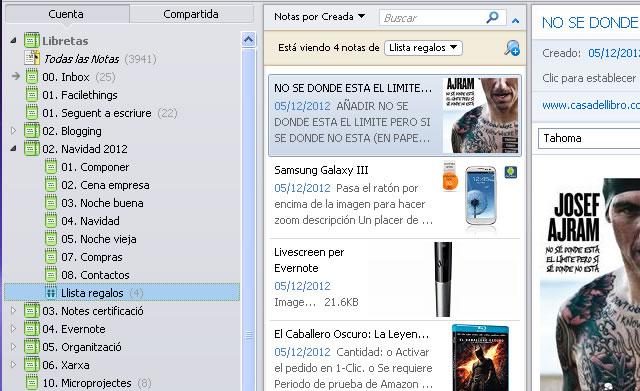Click the 07. Compras notebook icon
The width and height of the screenshot is (640, 391).
pyautogui.click(x=51, y=257)
